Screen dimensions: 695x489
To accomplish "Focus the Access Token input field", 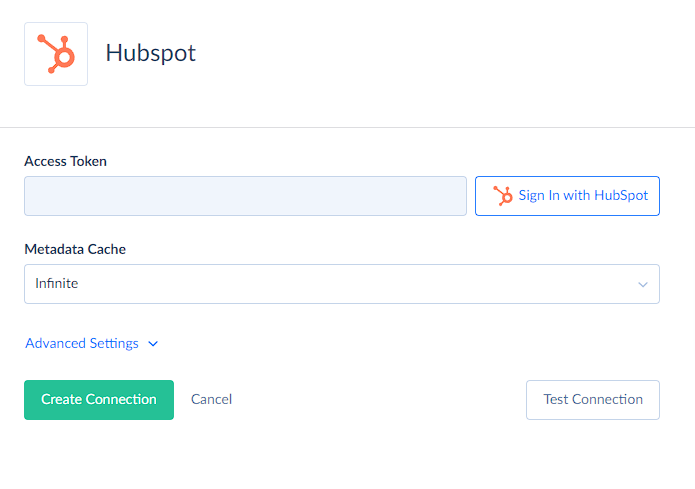I will [x=245, y=196].
